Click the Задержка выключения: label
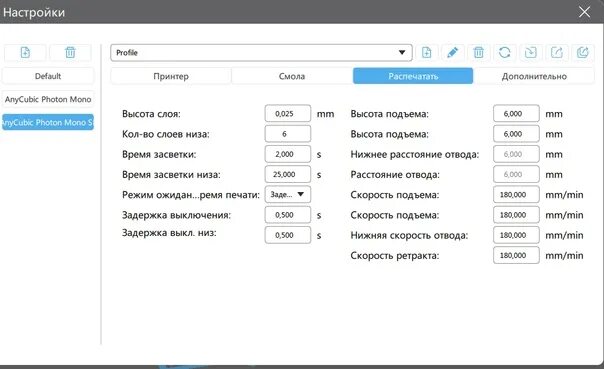Screen dimensions: 604x369 click(x=176, y=215)
